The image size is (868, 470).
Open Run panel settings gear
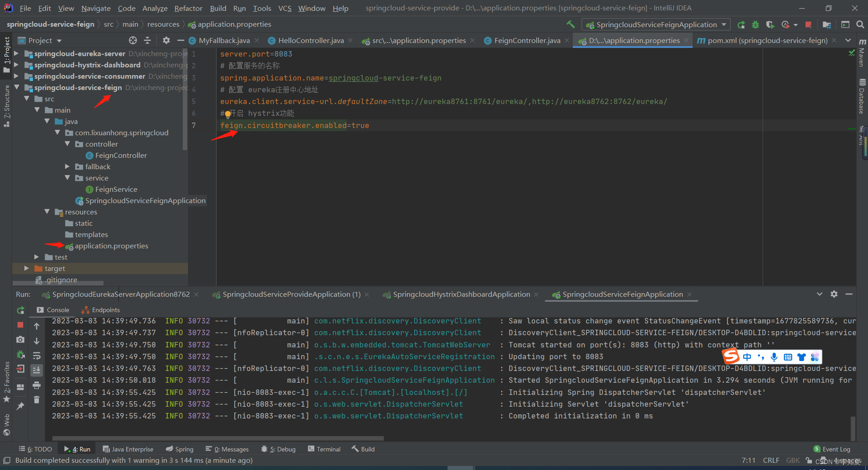(834, 294)
